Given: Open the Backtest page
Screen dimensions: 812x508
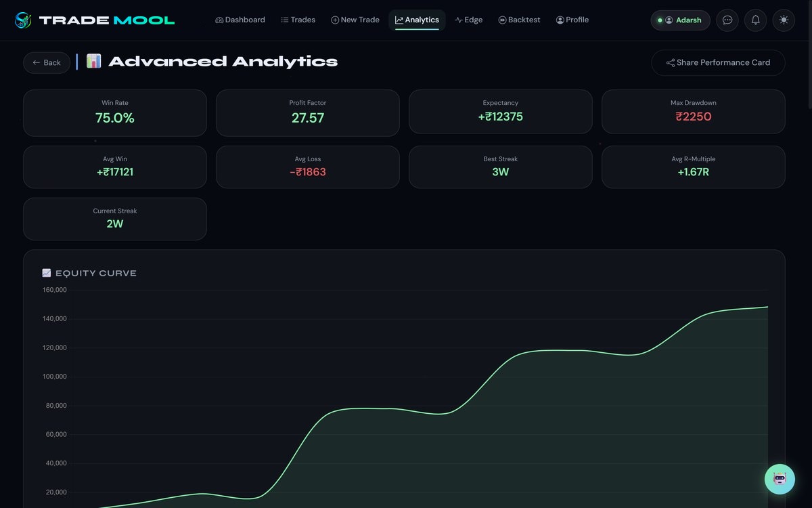Looking at the screenshot, I should pos(520,20).
